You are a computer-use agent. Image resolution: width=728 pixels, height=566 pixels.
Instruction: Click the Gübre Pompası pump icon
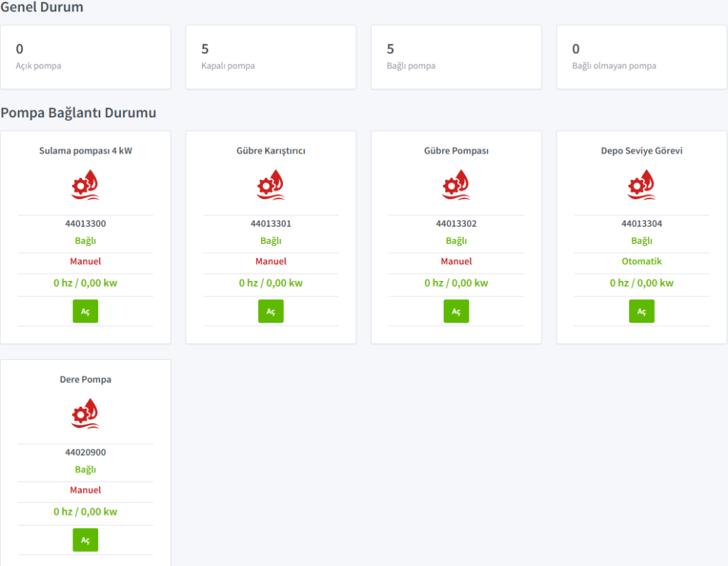[456, 185]
